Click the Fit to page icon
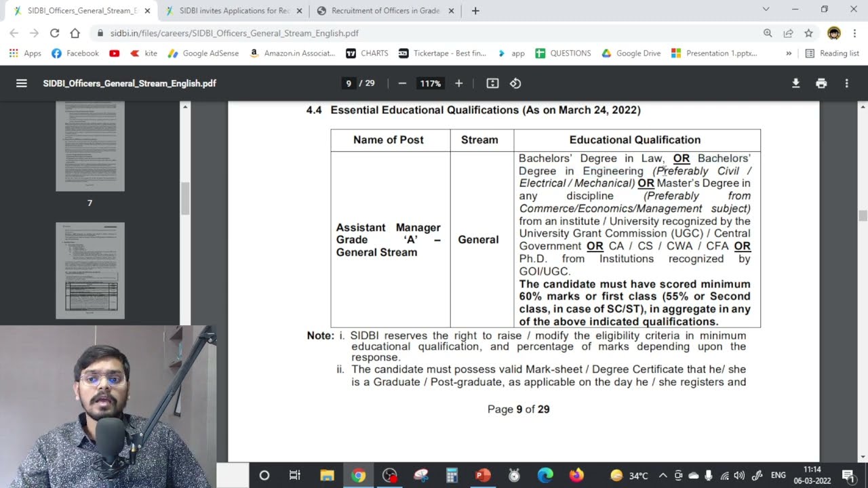Image resolution: width=868 pixels, height=488 pixels. pos(493,83)
